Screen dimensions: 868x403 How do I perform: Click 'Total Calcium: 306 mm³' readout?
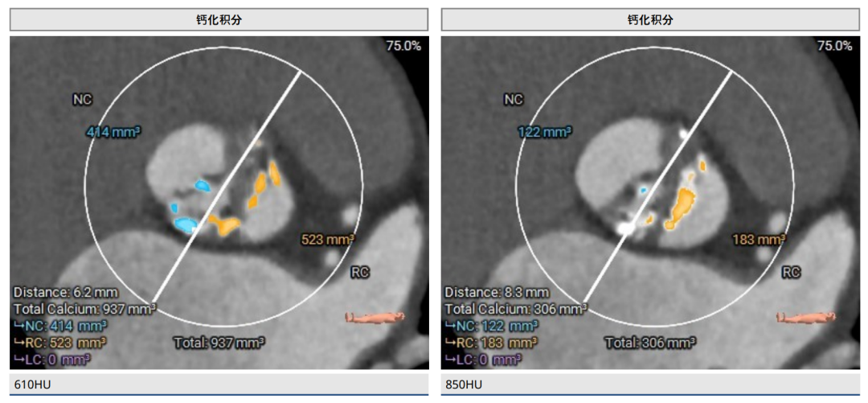515,309
